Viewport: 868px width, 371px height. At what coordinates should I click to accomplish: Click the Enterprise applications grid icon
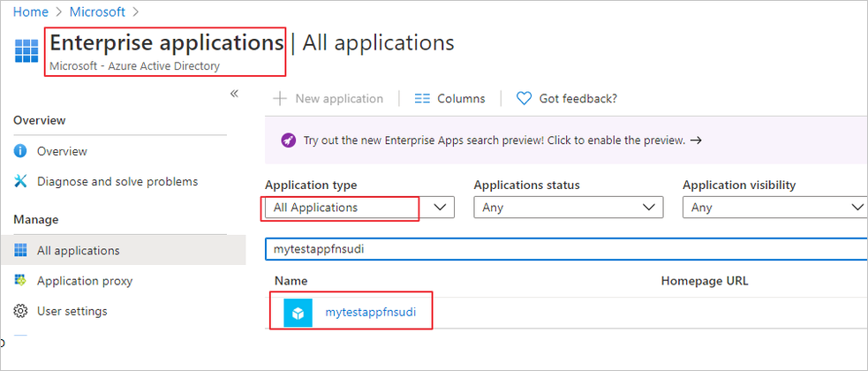pyautogui.click(x=26, y=52)
